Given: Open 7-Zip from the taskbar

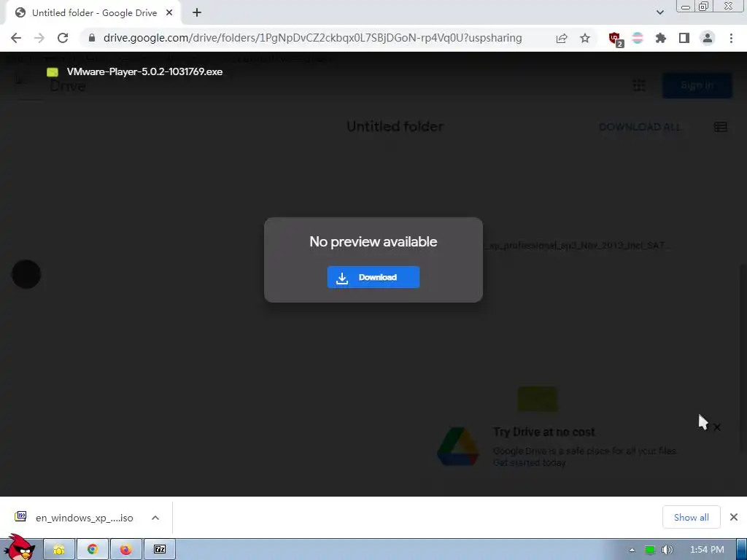Looking at the screenshot, I should point(160,550).
